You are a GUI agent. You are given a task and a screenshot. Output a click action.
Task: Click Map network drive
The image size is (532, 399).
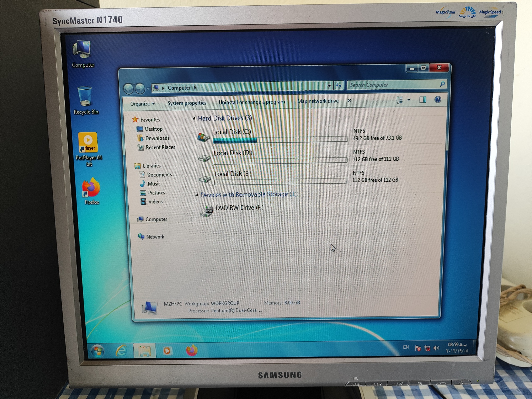click(318, 101)
